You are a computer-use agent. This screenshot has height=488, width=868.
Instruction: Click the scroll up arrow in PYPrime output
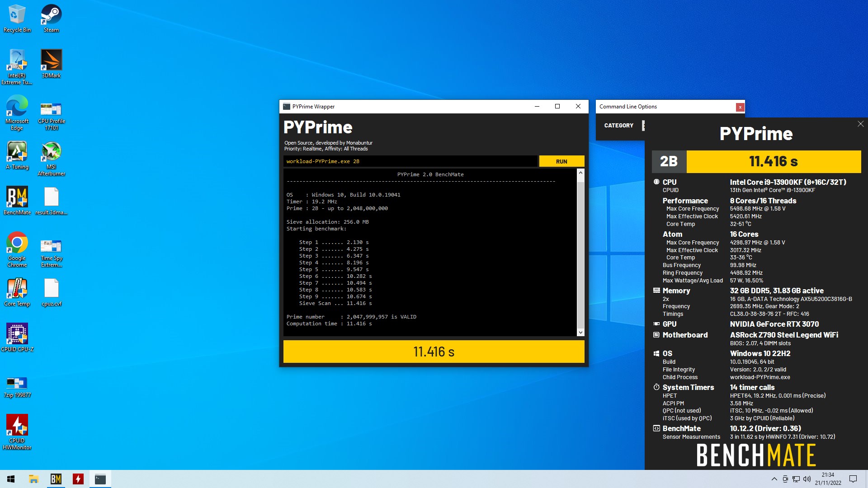(x=580, y=173)
